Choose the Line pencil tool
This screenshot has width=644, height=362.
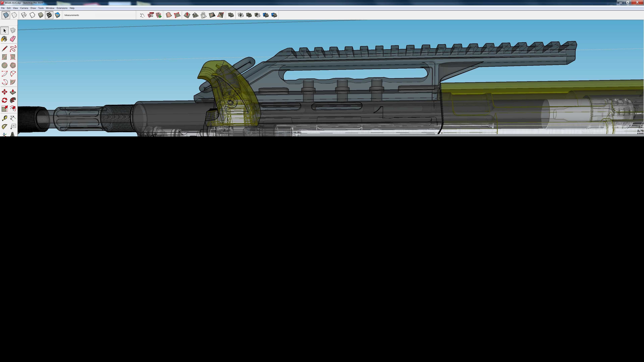tap(5, 48)
